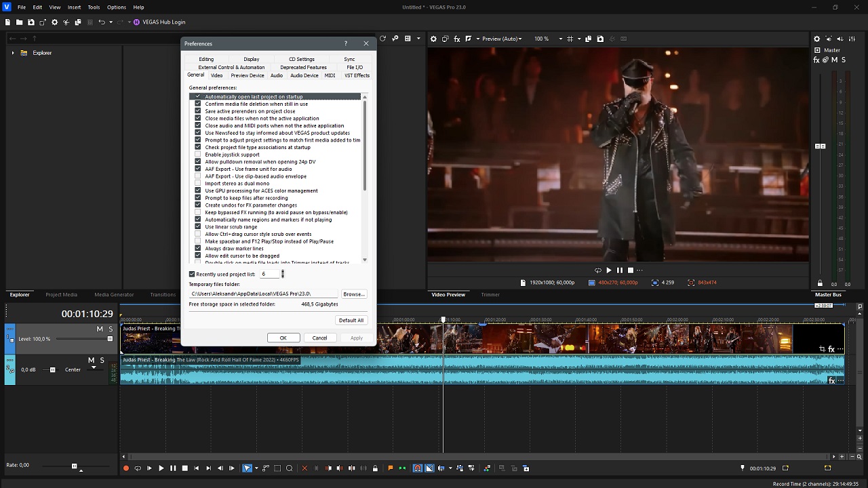Open Video Preview properties gear icon
This screenshot has height=488, width=868.
click(x=433, y=39)
